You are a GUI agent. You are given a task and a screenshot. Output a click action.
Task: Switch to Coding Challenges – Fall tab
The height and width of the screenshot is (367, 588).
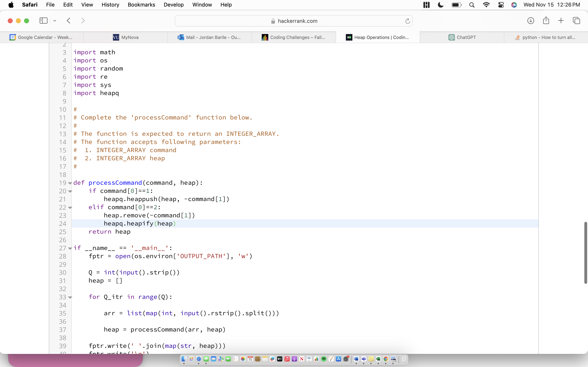(x=294, y=37)
